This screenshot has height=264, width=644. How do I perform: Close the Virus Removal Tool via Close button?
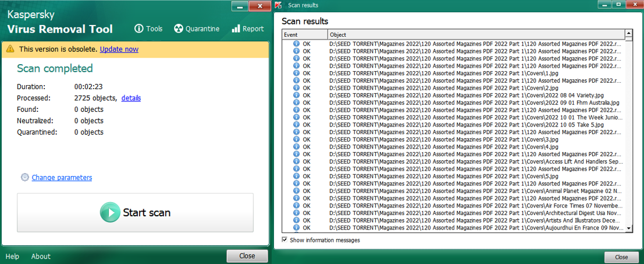(x=247, y=256)
